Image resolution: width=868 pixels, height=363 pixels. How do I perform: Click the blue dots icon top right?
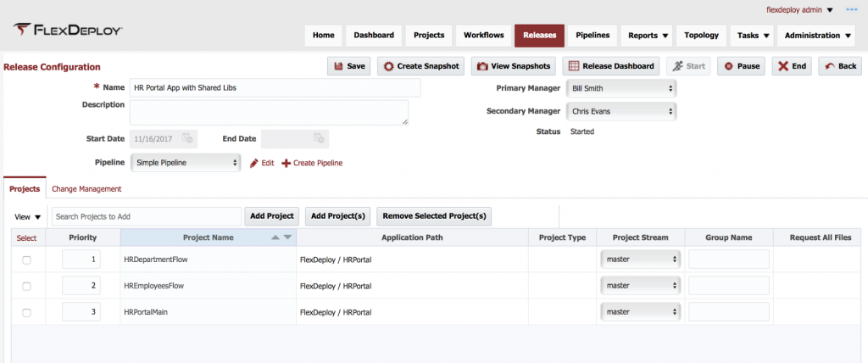pos(851,10)
